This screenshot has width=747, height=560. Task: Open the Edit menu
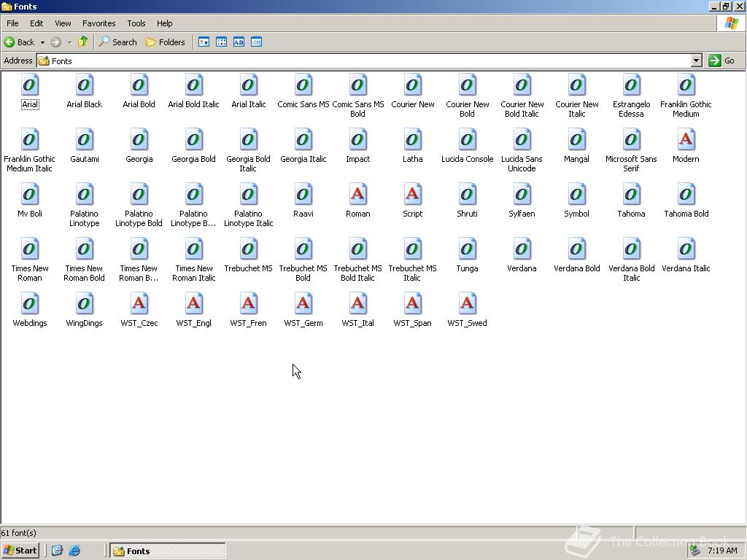pyautogui.click(x=36, y=23)
